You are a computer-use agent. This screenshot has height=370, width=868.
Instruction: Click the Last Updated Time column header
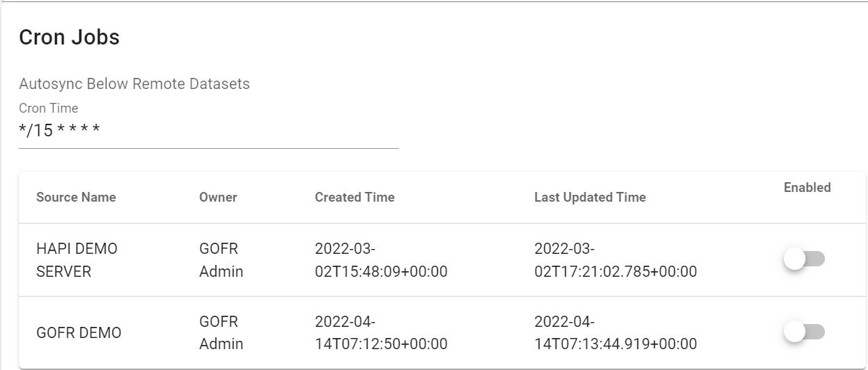(x=590, y=198)
